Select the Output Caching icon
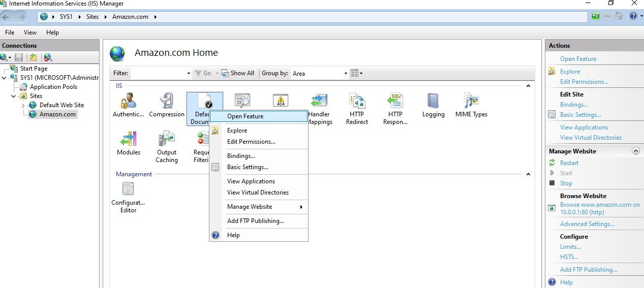This screenshot has width=644, height=288. click(x=167, y=147)
